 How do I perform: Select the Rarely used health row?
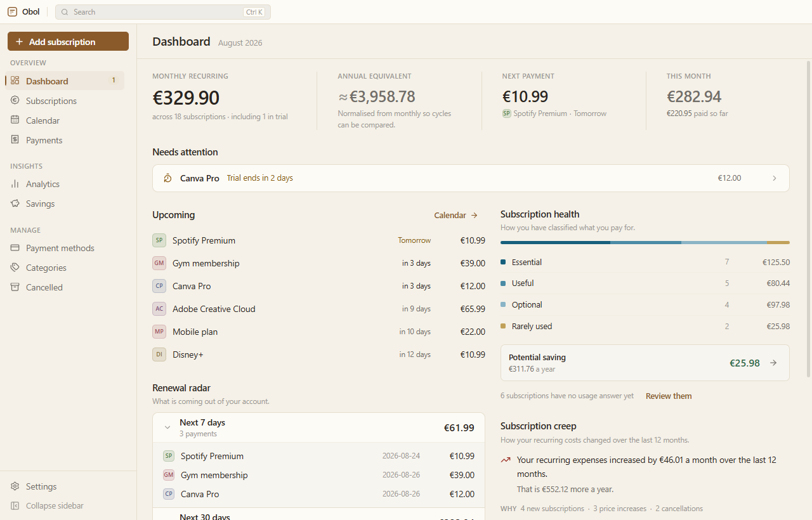[x=645, y=326]
